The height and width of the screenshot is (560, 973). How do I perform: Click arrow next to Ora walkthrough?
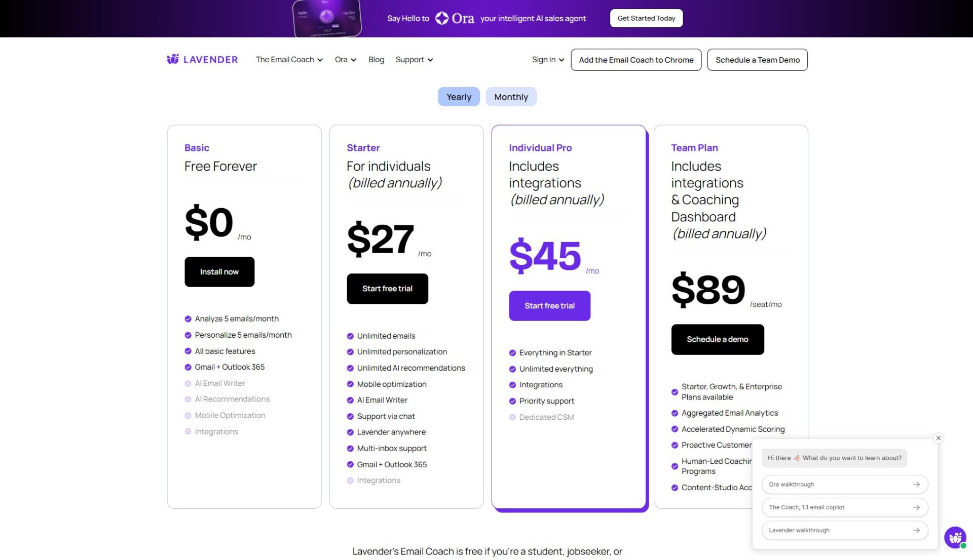(916, 485)
